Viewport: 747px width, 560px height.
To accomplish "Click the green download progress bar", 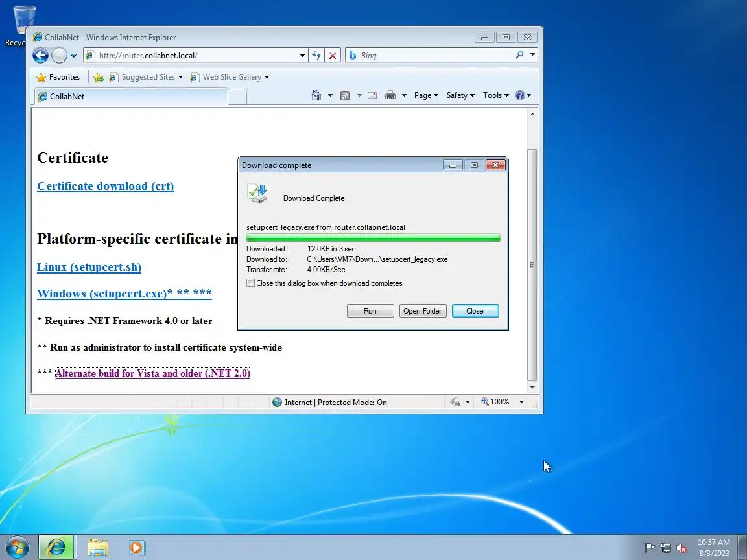I will coord(373,238).
